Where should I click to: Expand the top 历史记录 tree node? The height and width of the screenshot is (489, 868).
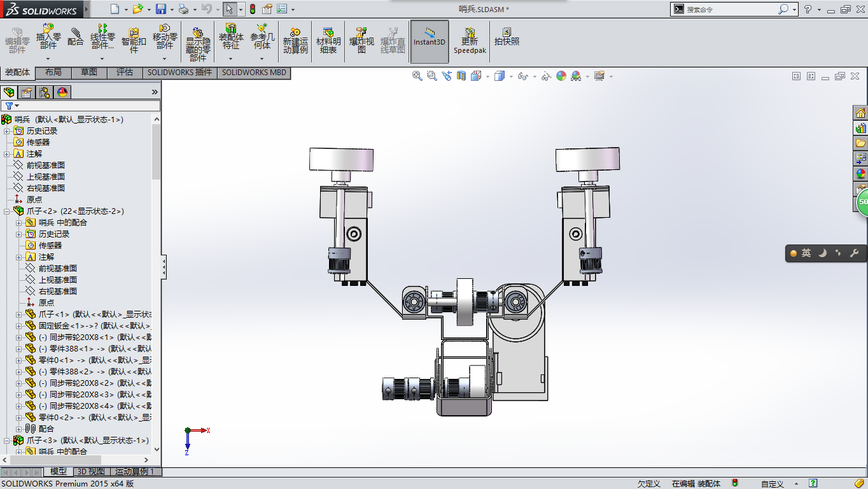coord(7,131)
